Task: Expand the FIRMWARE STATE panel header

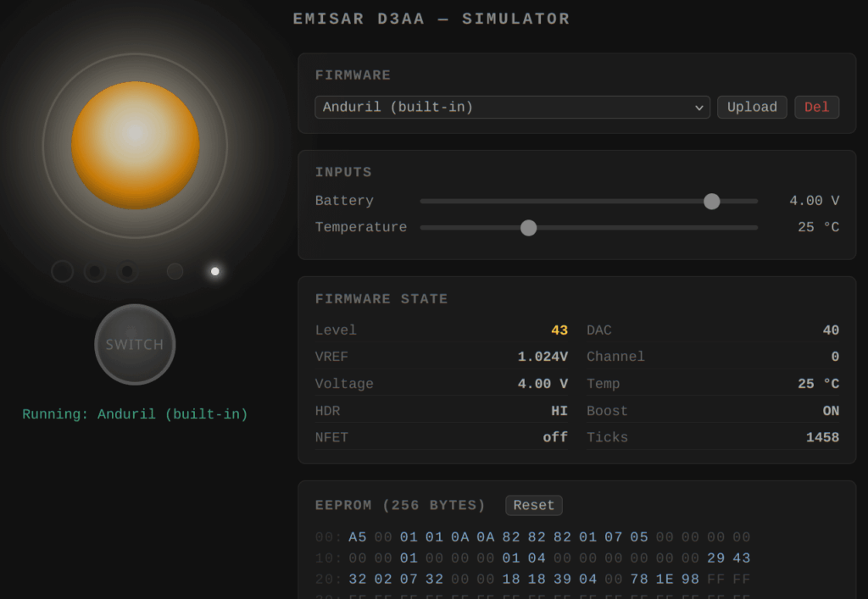Action: point(381,298)
